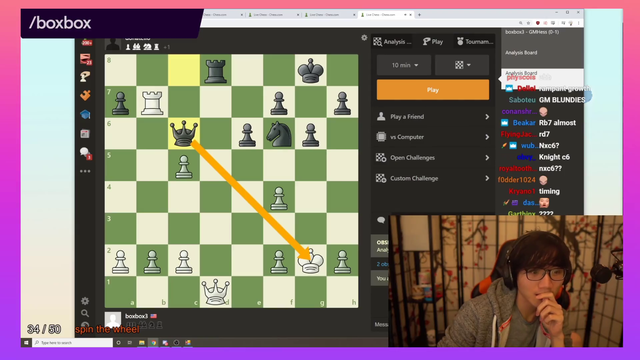Switch to the Play tab
The height and width of the screenshot is (360, 640).
coord(433,42)
